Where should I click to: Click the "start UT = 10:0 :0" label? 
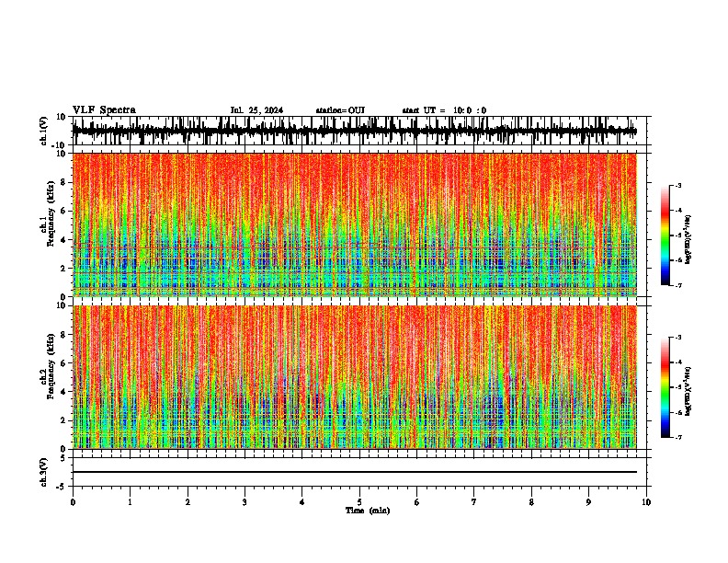click(444, 110)
